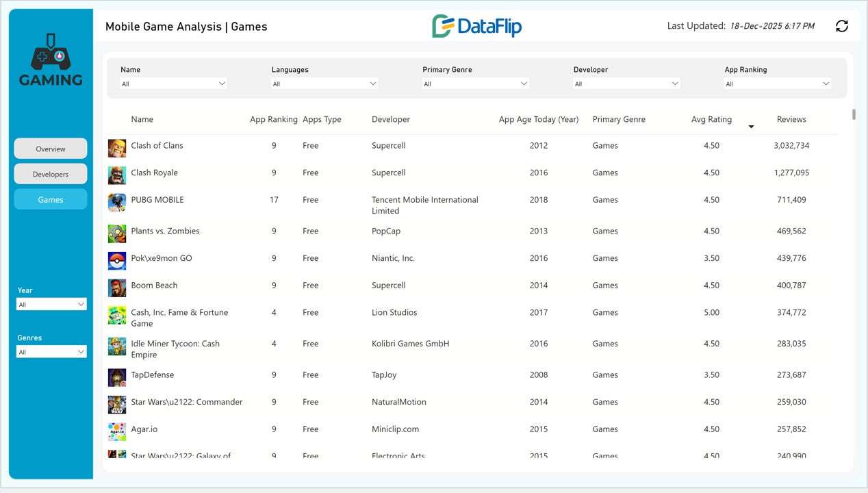Click the refresh icon beside Last Updated
The width and height of the screenshot is (868, 493).
pyautogui.click(x=842, y=26)
